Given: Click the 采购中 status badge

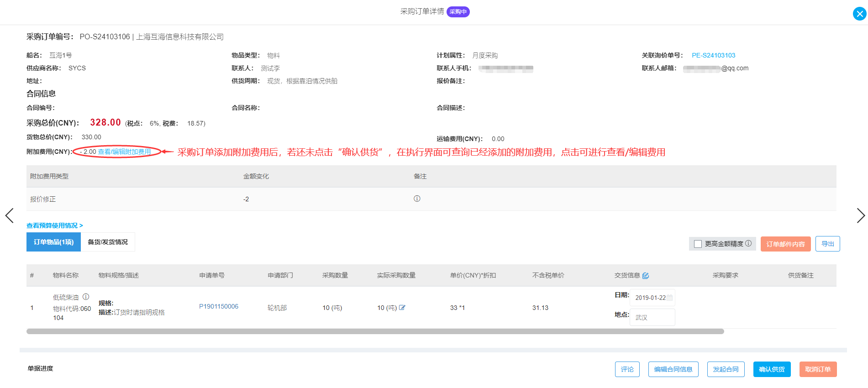Looking at the screenshot, I should [458, 12].
